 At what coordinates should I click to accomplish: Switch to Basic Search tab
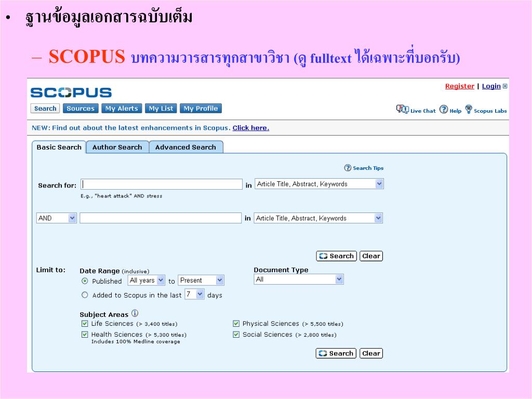tap(59, 147)
